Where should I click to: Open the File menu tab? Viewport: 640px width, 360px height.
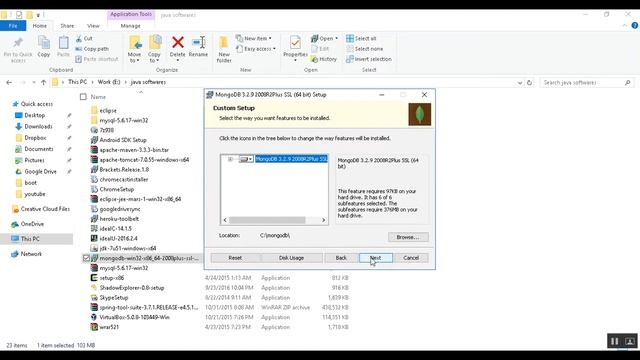13,26
